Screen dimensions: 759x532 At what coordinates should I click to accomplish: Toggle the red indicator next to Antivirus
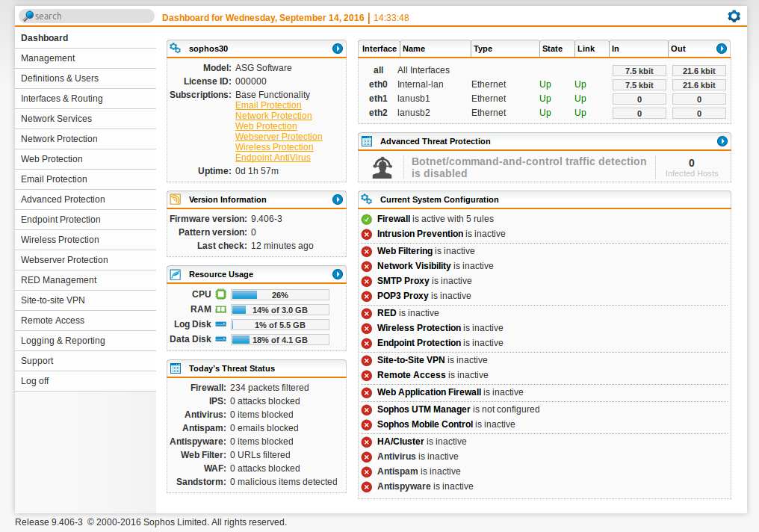(366, 456)
